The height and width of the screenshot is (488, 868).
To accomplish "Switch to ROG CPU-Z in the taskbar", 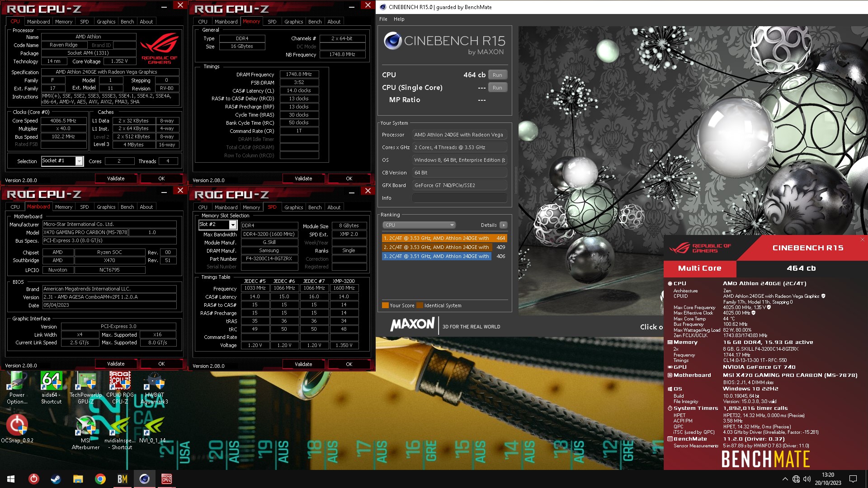I will point(167,479).
